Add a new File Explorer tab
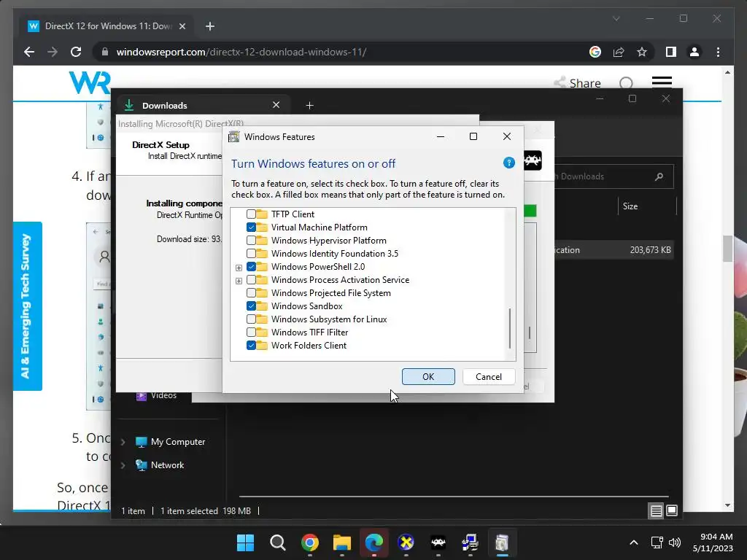Image resolution: width=747 pixels, height=560 pixels. pyautogui.click(x=309, y=105)
